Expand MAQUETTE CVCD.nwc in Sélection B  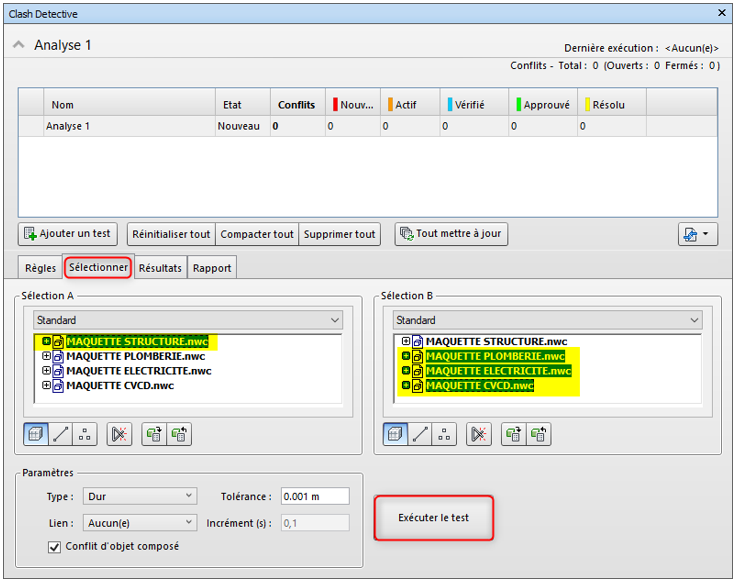pos(406,385)
